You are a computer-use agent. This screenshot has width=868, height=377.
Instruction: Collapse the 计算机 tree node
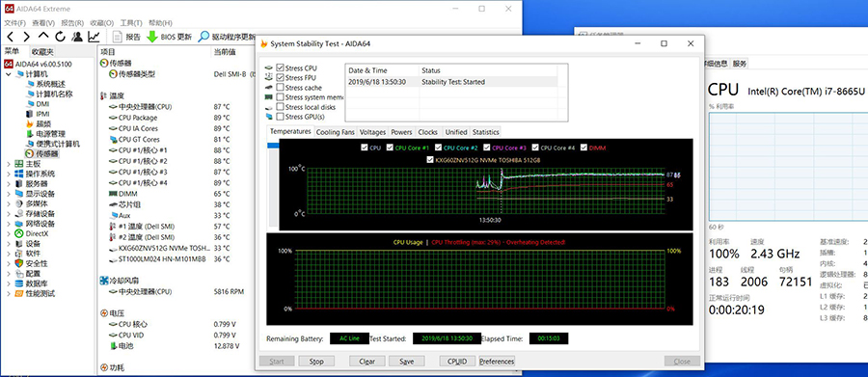click(9, 73)
